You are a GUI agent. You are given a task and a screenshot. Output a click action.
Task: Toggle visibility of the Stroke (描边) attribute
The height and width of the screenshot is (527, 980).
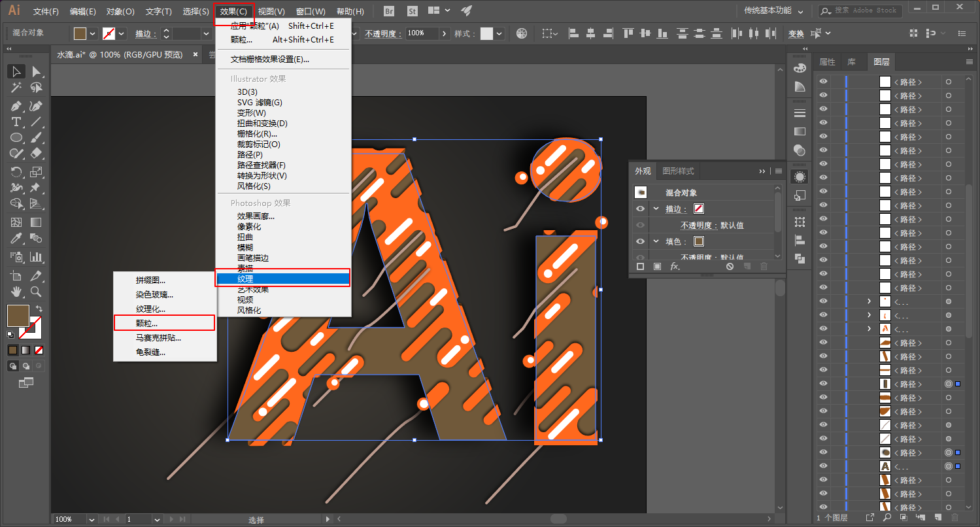point(641,209)
